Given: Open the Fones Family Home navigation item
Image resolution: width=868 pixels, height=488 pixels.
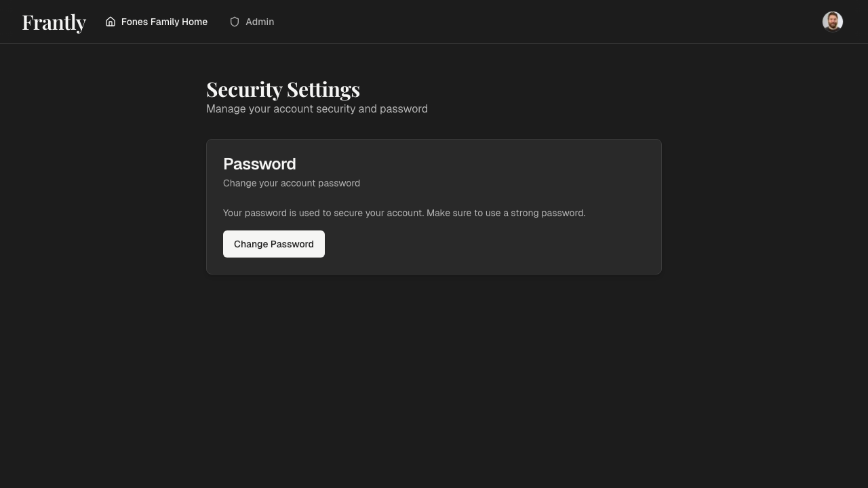Looking at the screenshot, I should tap(164, 22).
